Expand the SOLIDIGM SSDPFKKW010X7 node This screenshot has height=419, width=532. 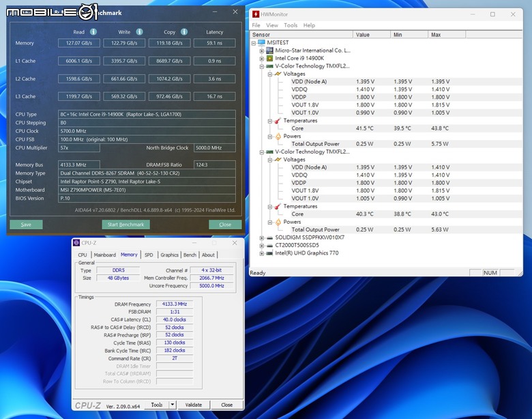[x=262, y=237]
